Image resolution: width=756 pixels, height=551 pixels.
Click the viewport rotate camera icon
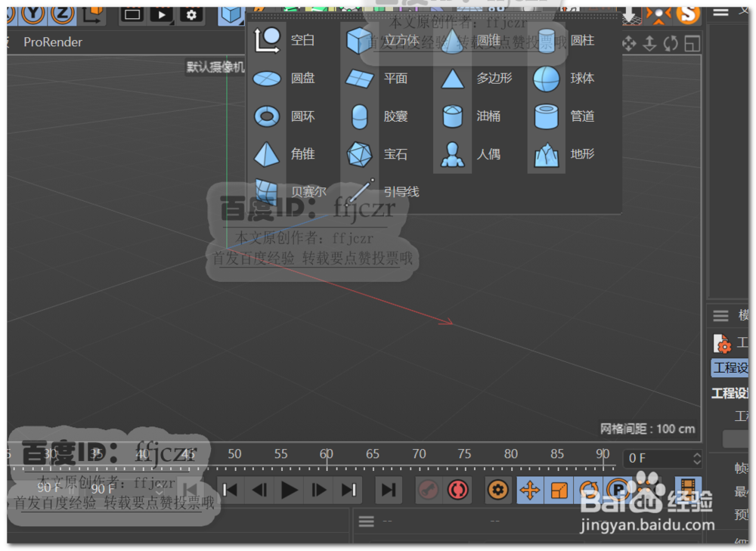tap(671, 44)
